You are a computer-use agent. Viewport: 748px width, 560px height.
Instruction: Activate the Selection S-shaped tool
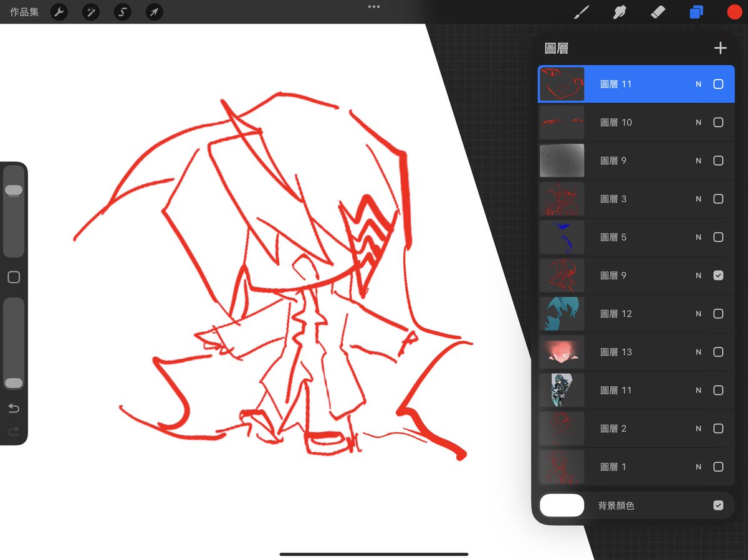click(x=123, y=12)
